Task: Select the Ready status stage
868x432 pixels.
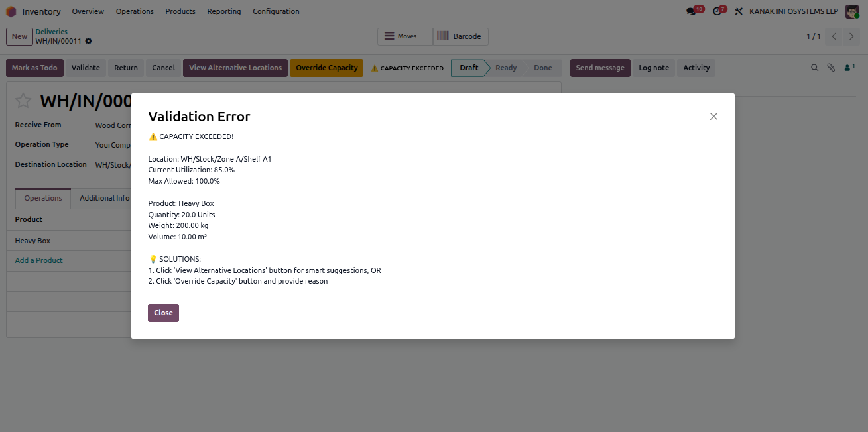Action: click(506, 68)
